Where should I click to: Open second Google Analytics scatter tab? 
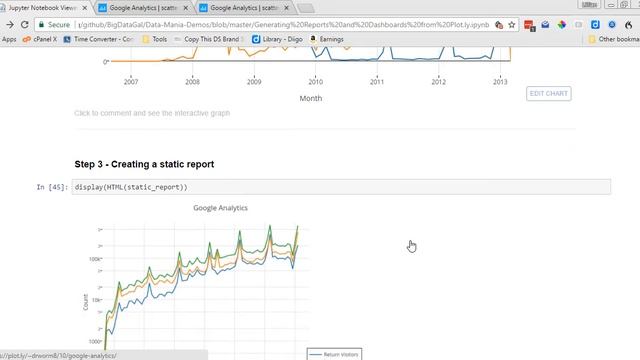point(244,8)
